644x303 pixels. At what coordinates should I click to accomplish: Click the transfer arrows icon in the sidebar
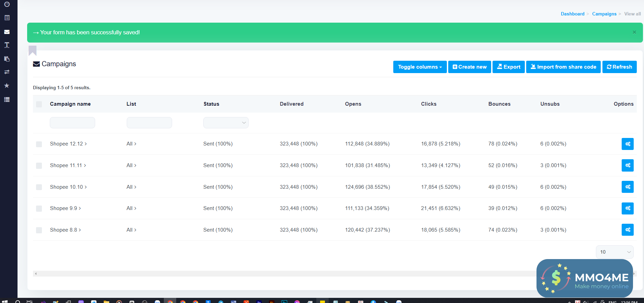point(7,72)
